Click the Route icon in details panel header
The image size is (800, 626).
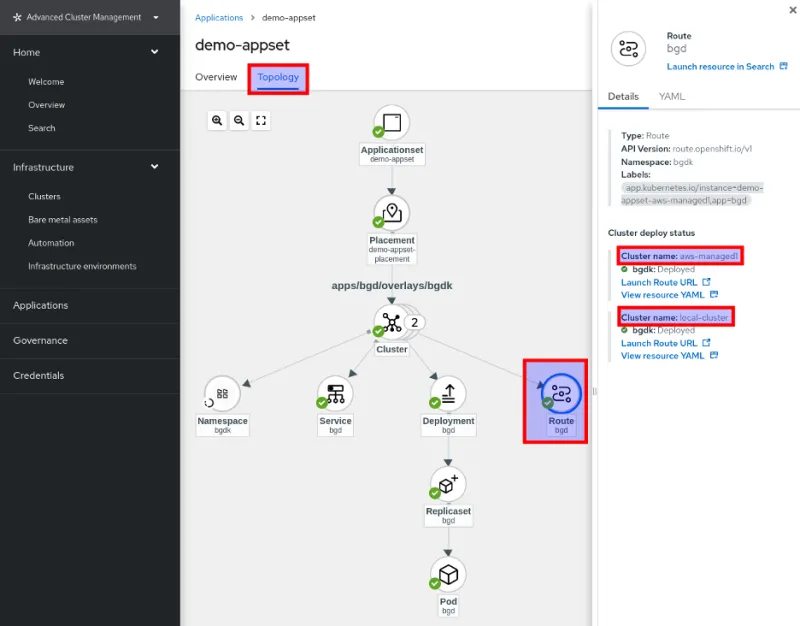(x=629, y=49)
